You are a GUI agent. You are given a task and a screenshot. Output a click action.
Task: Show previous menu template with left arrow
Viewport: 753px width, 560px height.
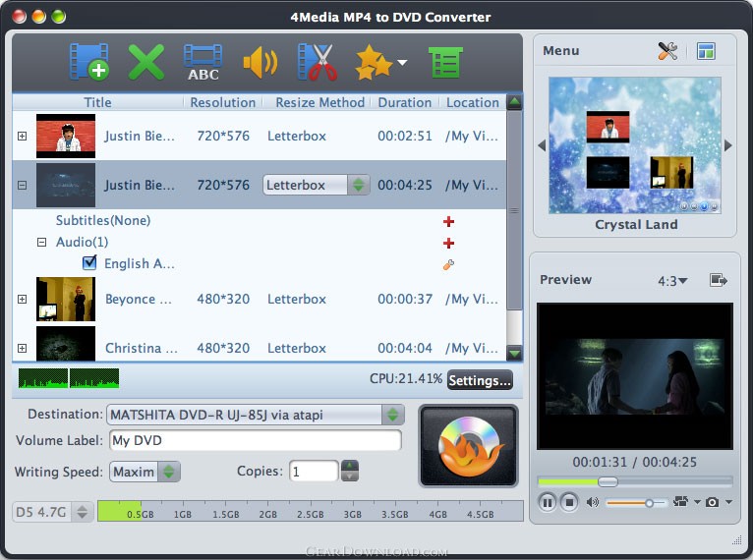click(x=542, y=145)
